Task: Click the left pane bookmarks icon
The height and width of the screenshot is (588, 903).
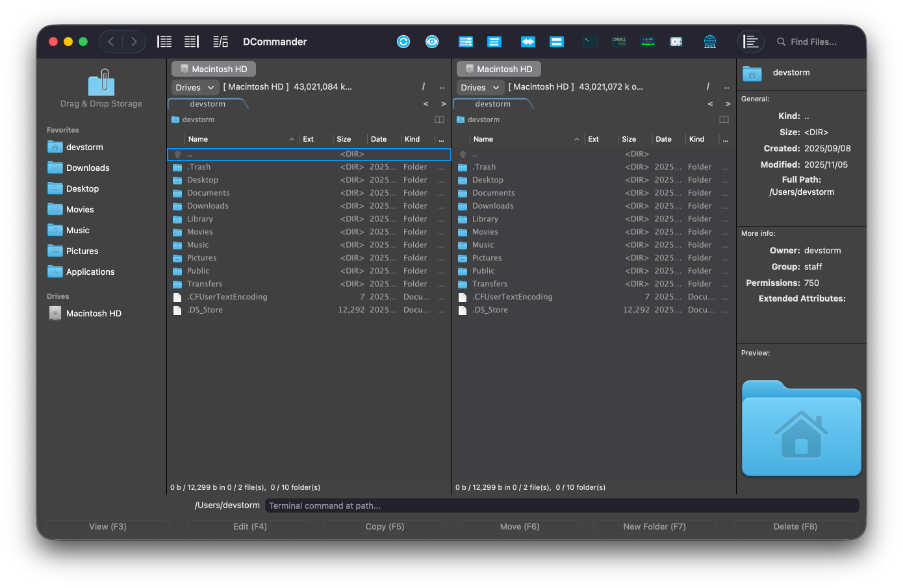Action: (x=439, y=120)
